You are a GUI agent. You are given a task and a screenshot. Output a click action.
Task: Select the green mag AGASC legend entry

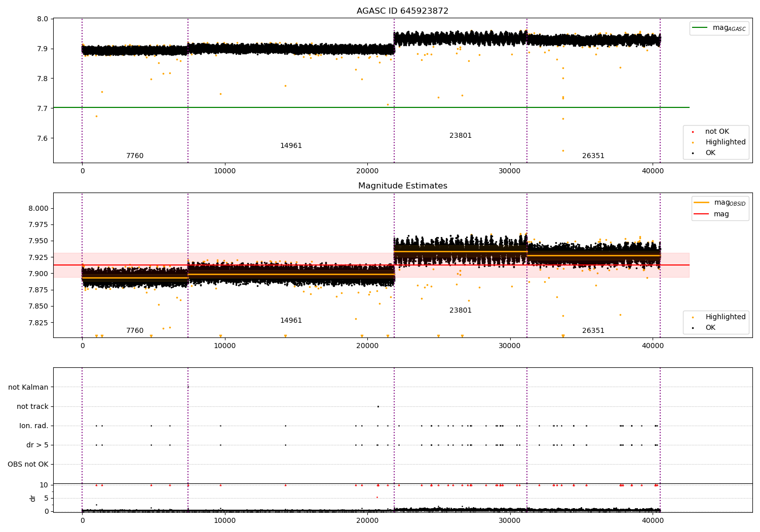point(719,28)
